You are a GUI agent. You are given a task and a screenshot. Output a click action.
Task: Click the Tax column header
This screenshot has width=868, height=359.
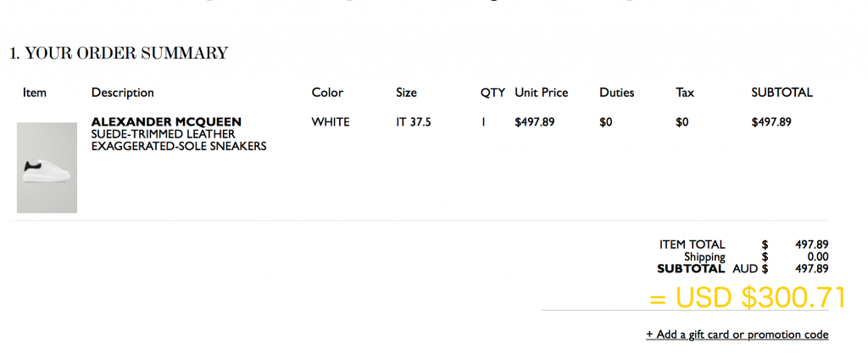coord(684,93)
